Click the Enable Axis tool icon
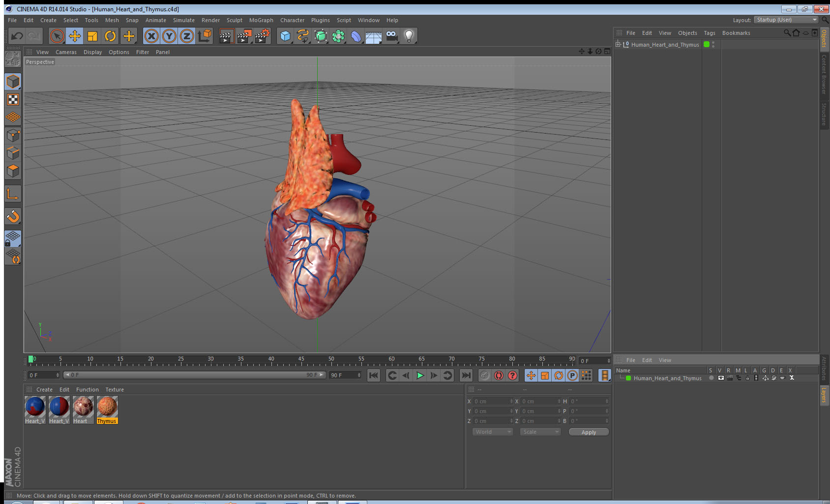Screen dimensions: 830x504 pyautogui.click(x=13, y=194)
